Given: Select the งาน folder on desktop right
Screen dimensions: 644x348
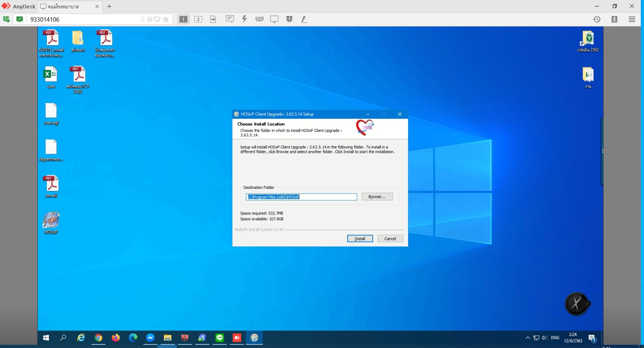Looking at the screenshot, I should tap(588, 77).
